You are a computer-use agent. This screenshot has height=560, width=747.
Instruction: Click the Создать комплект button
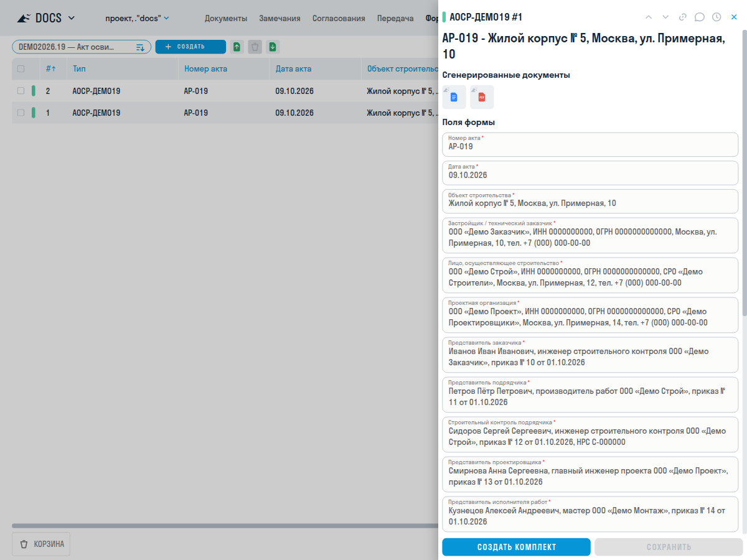coord(517,547)
